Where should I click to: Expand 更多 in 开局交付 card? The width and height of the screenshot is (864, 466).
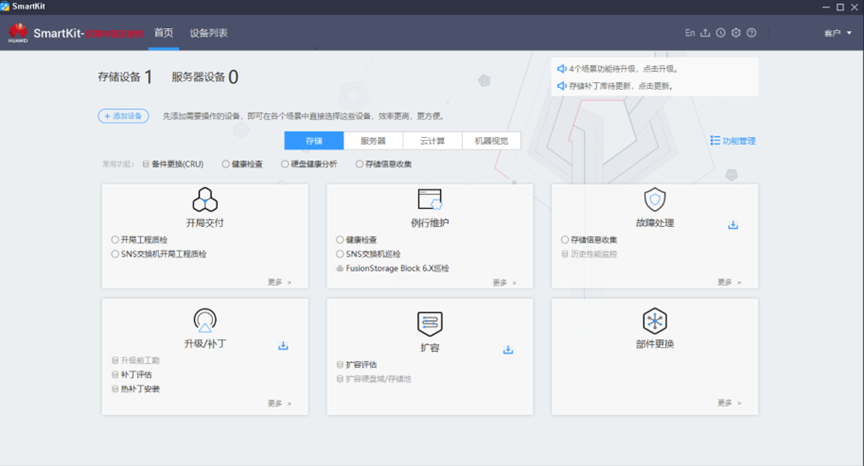pyautogui.click(x=280, y=282)
